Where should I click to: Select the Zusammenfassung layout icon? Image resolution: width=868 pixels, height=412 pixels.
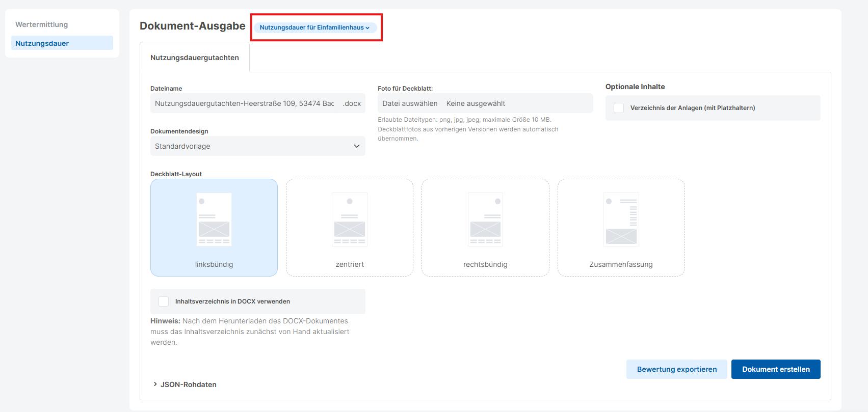(x=621, y=219)
